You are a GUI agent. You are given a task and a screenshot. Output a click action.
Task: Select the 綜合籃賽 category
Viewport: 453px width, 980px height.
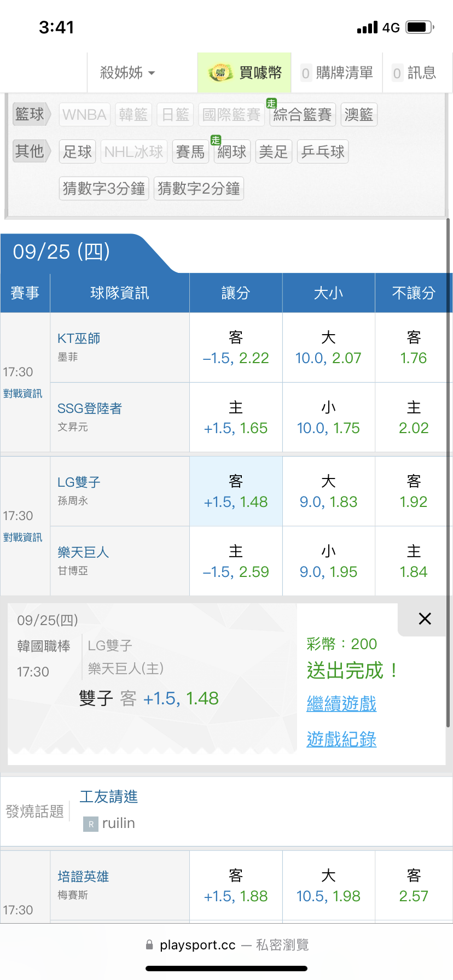303,115
